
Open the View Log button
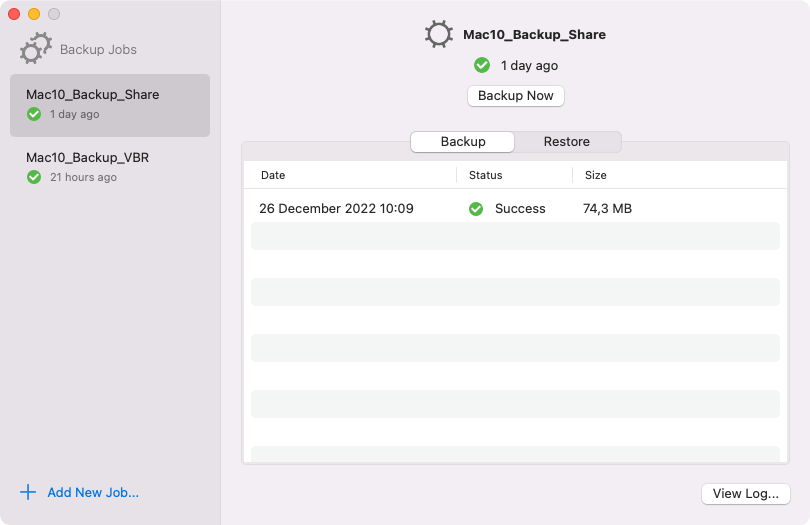click(746, 493)
